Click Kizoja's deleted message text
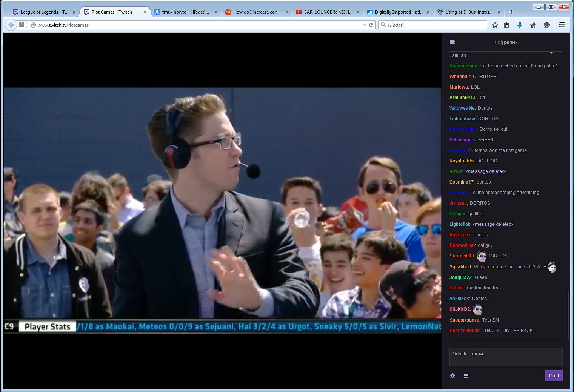574x392 pixels. 486,171
